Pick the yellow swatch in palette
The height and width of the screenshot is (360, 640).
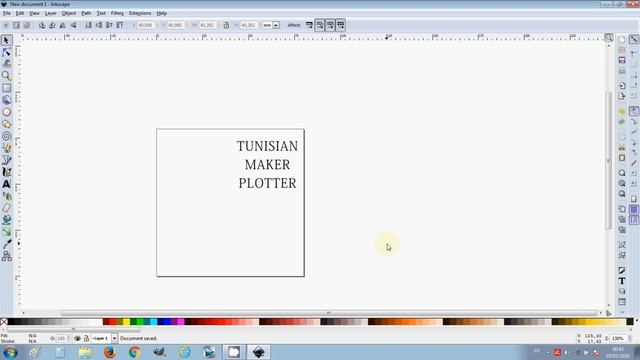pyautogui.click(x=127, y=322)
